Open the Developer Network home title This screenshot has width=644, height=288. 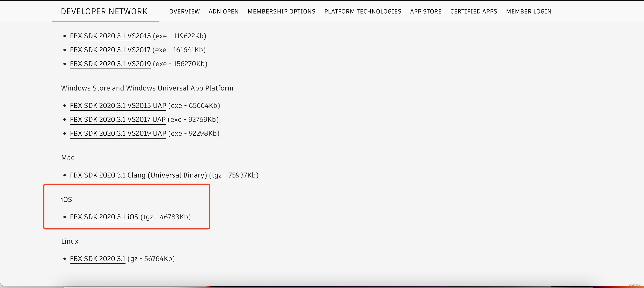[104, 12]
